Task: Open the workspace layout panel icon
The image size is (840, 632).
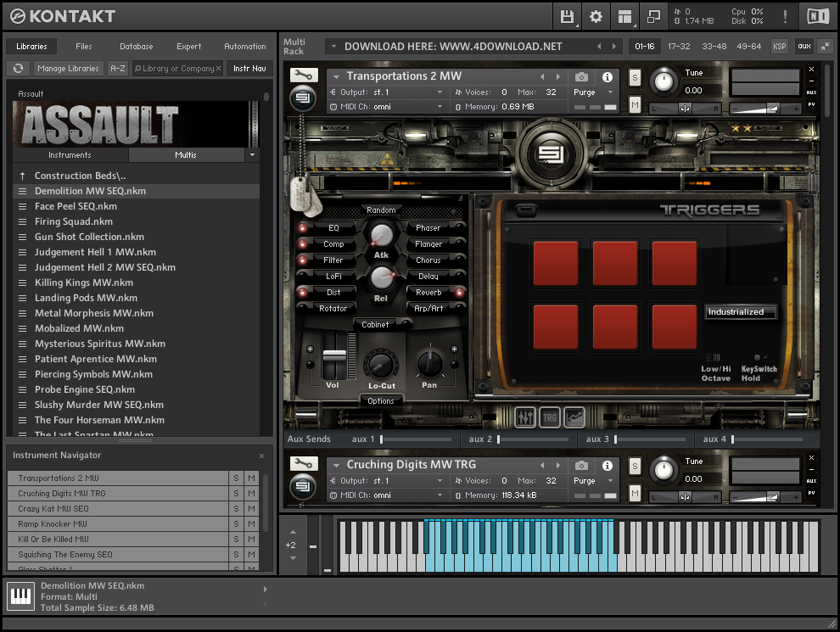Action: (624, 17)
